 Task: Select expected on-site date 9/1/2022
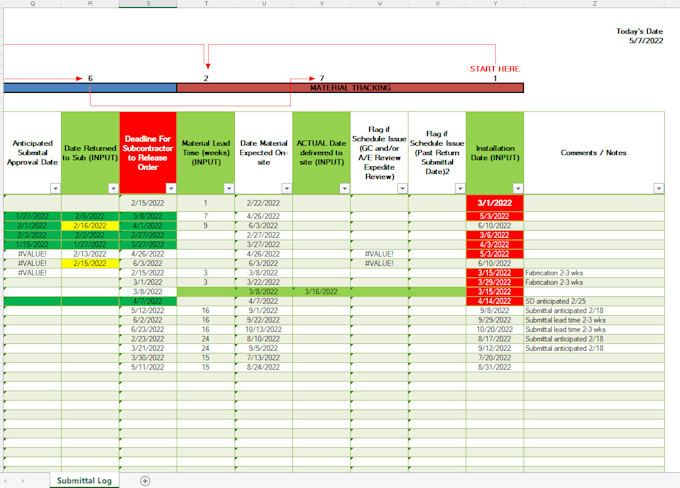264,311
